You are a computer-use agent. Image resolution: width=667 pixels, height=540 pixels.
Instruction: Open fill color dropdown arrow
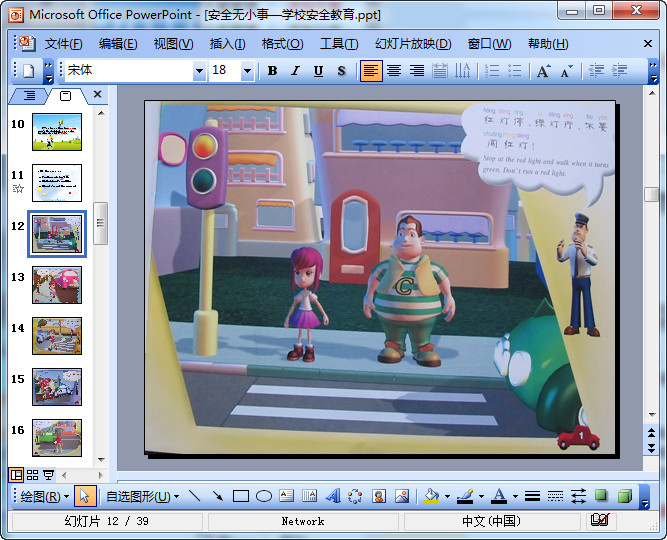(x=447, y=496)
